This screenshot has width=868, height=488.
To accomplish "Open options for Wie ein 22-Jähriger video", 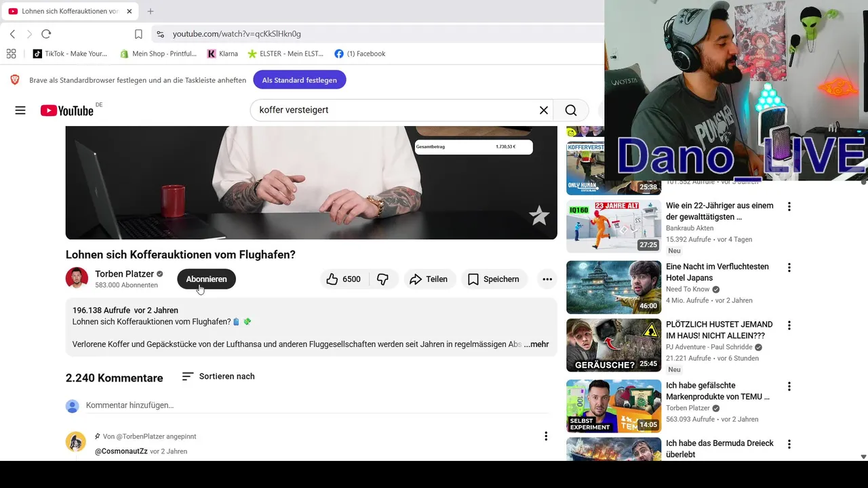I will (789, 207).
